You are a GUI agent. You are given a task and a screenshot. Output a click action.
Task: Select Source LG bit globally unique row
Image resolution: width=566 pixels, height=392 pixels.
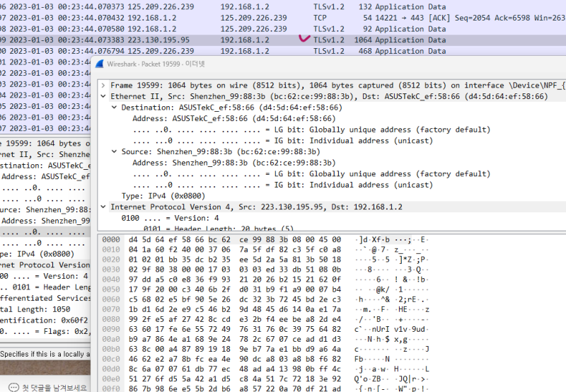click(311, 174)
